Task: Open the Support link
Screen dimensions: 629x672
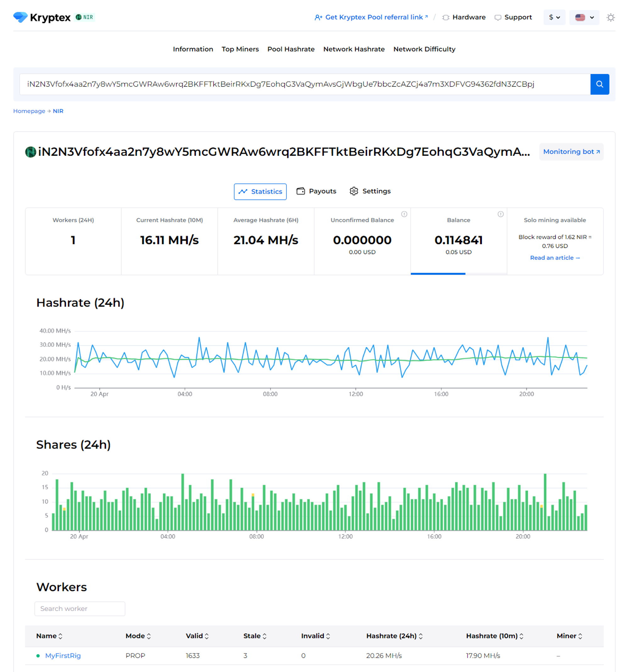Action: click(x=513, y=17)
